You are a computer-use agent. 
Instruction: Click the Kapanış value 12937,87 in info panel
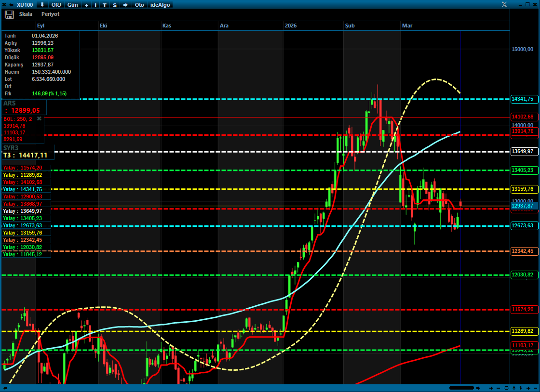(x=43, y=65)
